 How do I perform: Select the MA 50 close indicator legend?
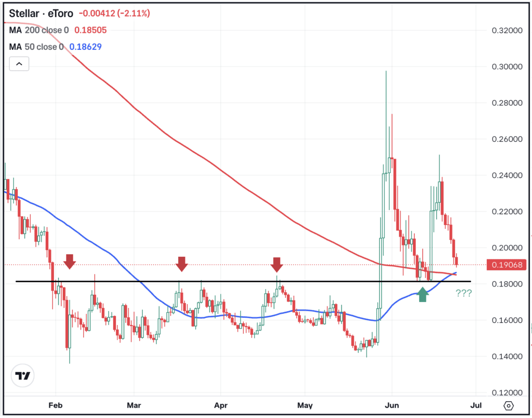36,47
